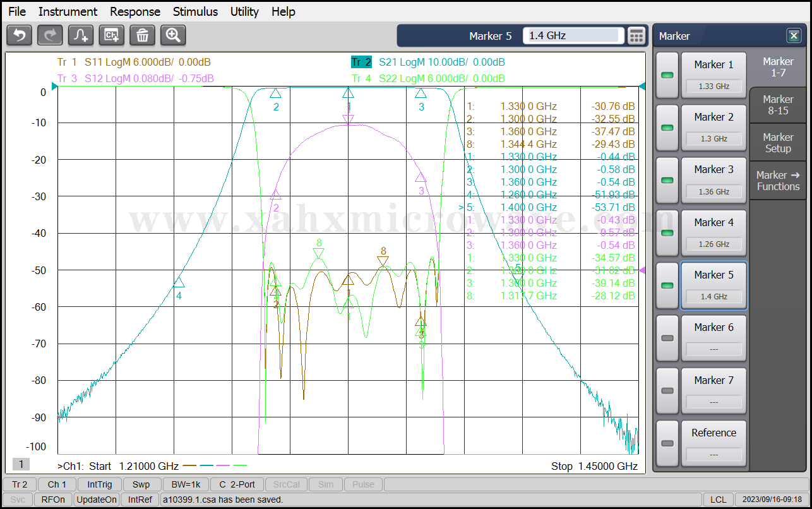Click the window number 1 box
This screenshot has width=812, height=509.
coord(21,464)
